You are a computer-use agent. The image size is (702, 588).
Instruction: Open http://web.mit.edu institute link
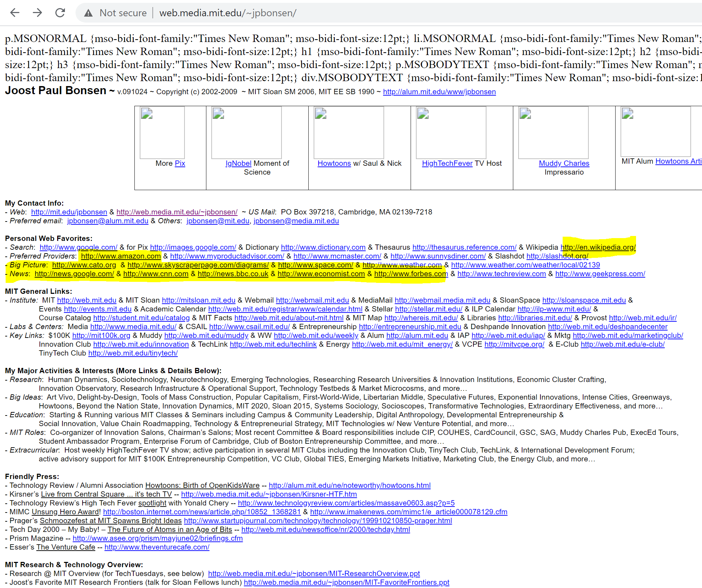pos(86,300)
